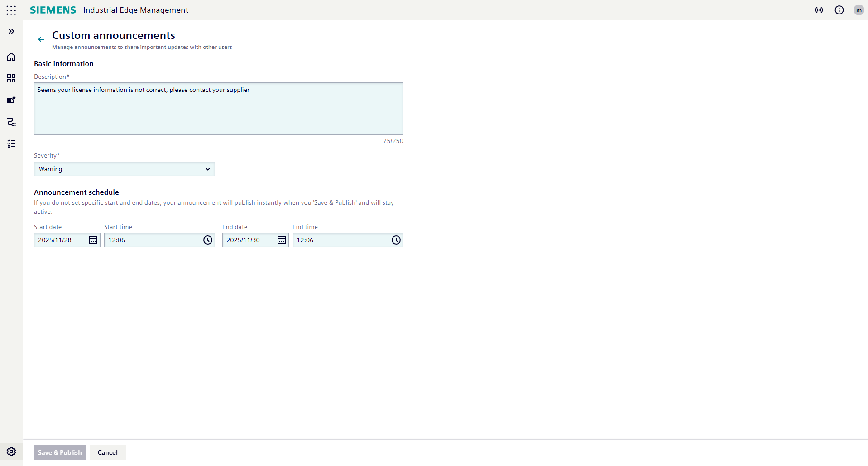Open the settings gear icon
The width and height of the screenshot is (868, 466).
point(11,452)
